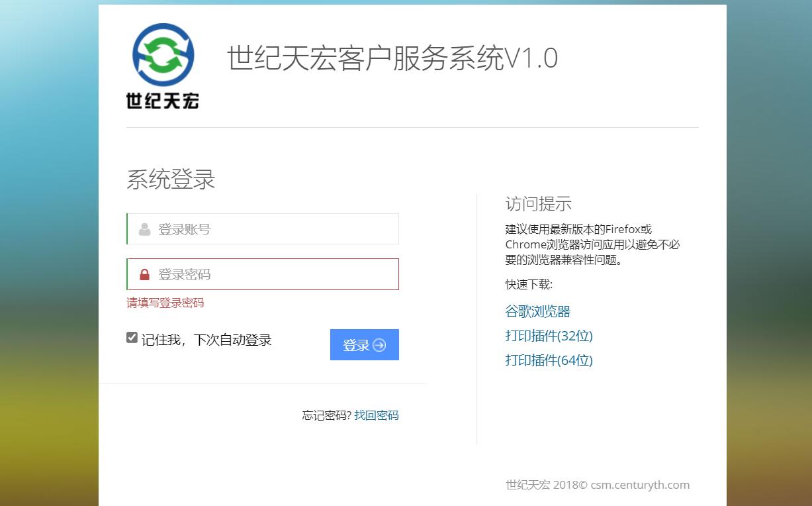Open the 打印插件(32位) download link
Viewport: 812px width, 506px height.
[549, 336]
